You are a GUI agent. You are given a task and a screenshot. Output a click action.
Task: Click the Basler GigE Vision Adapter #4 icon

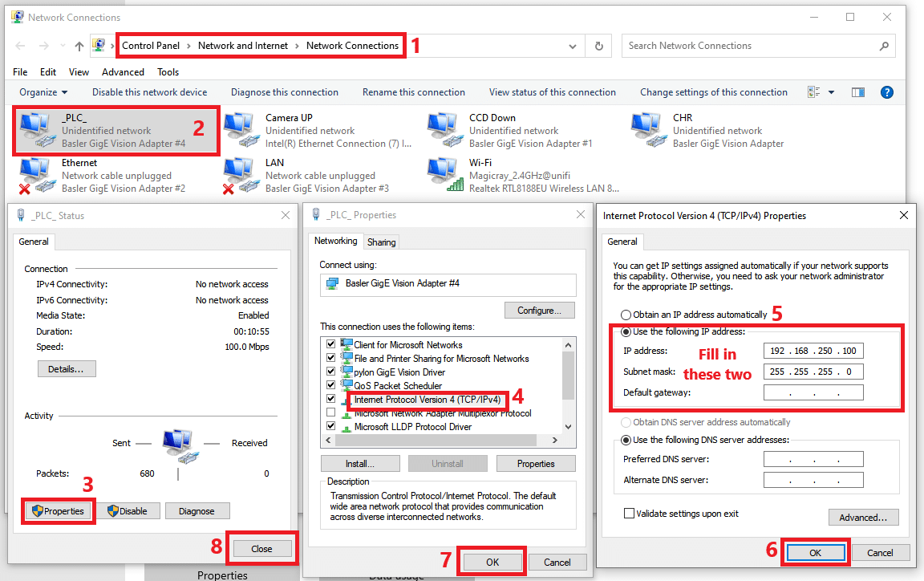tap(332, 284)
